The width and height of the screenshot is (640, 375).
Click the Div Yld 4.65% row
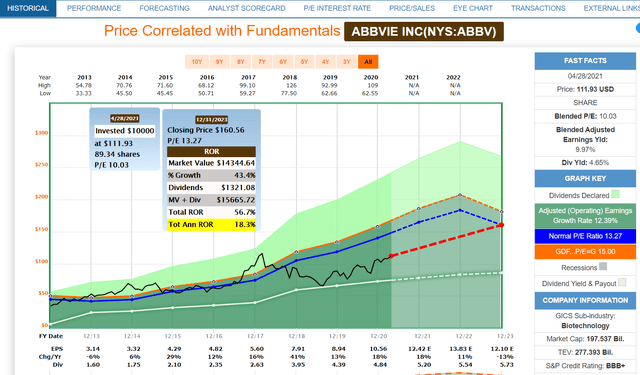click(x=585, y=162)
